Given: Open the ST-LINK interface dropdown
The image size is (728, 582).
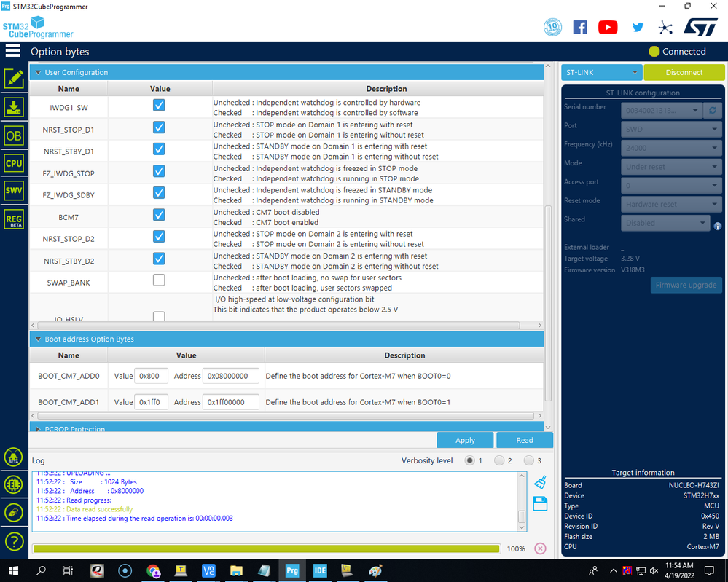Looking at the screenshot, I should coord(601,72).
